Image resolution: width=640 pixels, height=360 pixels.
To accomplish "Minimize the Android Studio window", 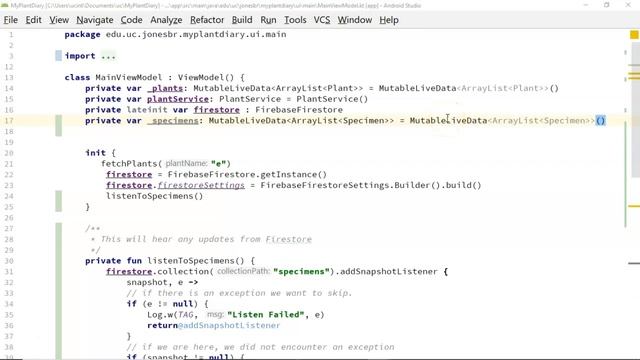I will pos(586,5).
